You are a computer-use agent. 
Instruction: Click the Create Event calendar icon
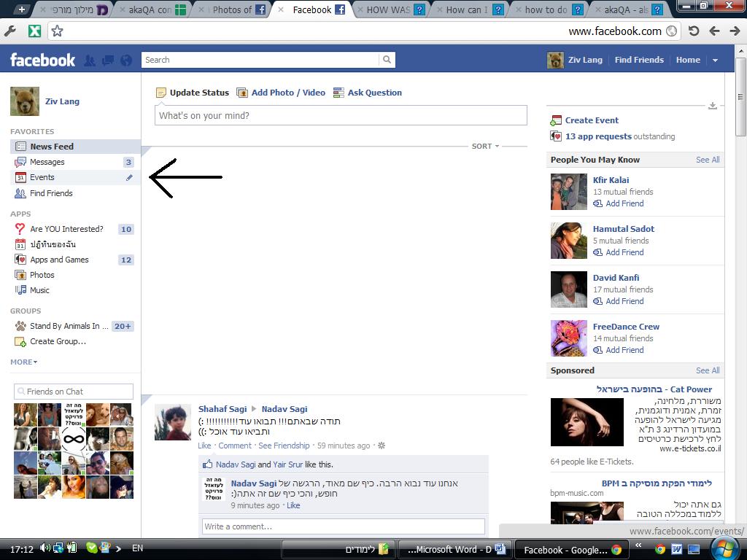pyautogui.click(x=556, y=120)
